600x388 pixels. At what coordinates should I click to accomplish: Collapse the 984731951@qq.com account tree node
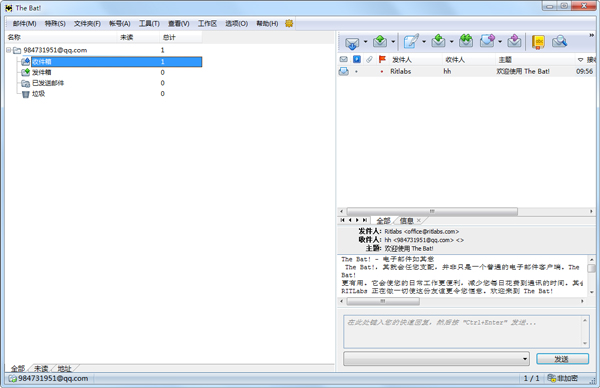point(8,50)
